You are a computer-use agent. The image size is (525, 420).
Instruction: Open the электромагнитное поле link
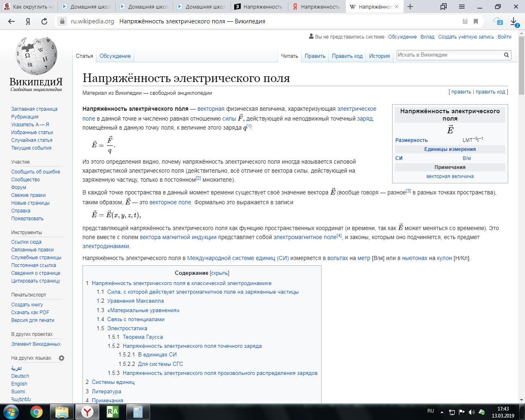[x=305, y=237]
